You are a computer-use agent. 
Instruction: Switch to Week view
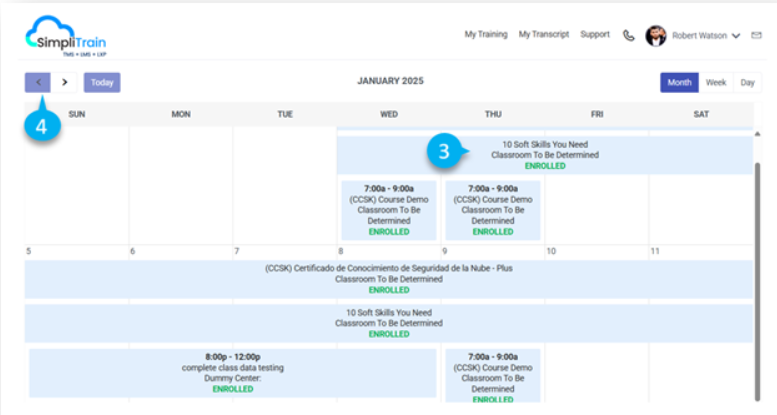tap(716, 82)
